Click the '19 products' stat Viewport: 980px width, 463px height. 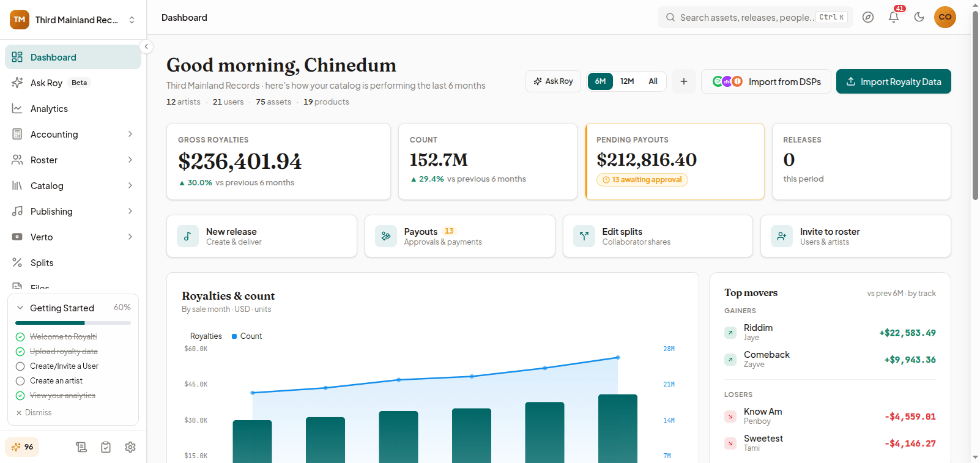[x=327, y=102]
